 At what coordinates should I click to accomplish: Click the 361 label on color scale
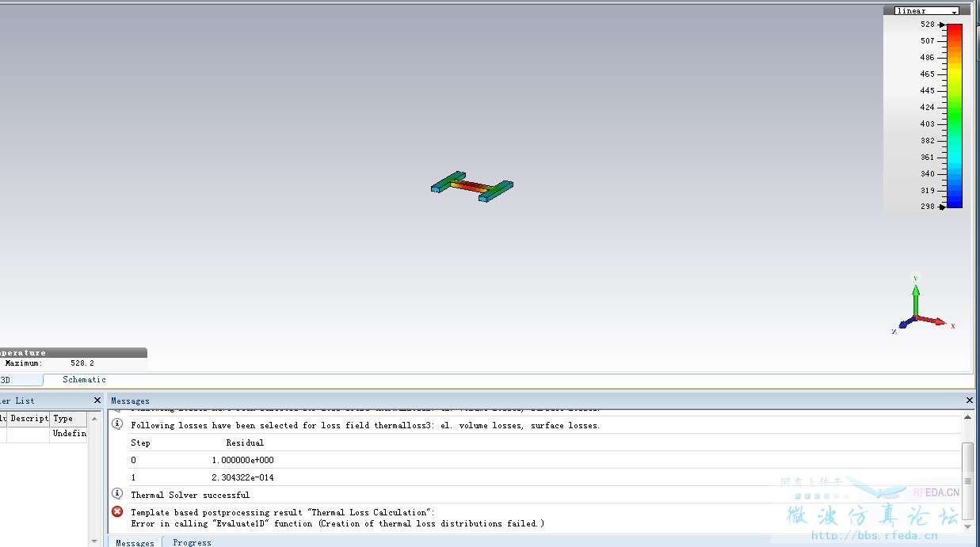(927, 157)
